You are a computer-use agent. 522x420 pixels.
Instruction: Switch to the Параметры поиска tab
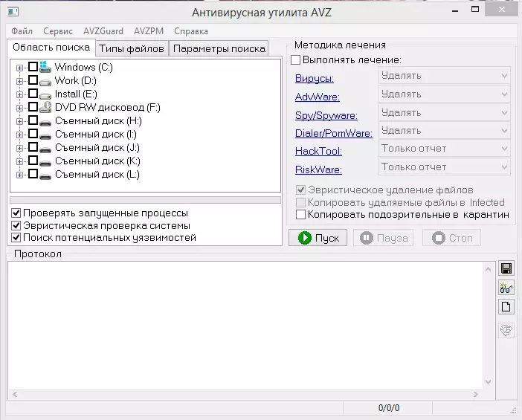pos(219,48)
